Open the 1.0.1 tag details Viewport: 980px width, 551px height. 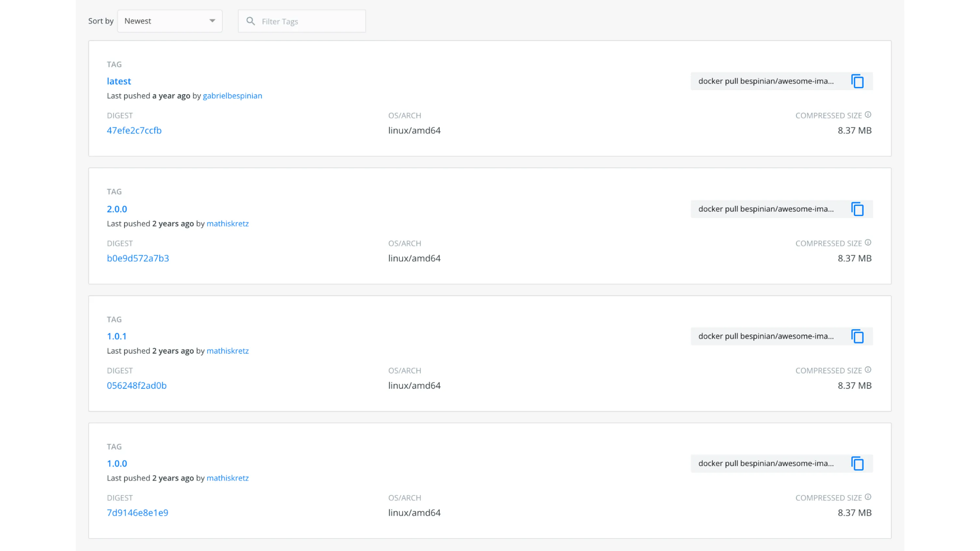click(x=117, y=336)
